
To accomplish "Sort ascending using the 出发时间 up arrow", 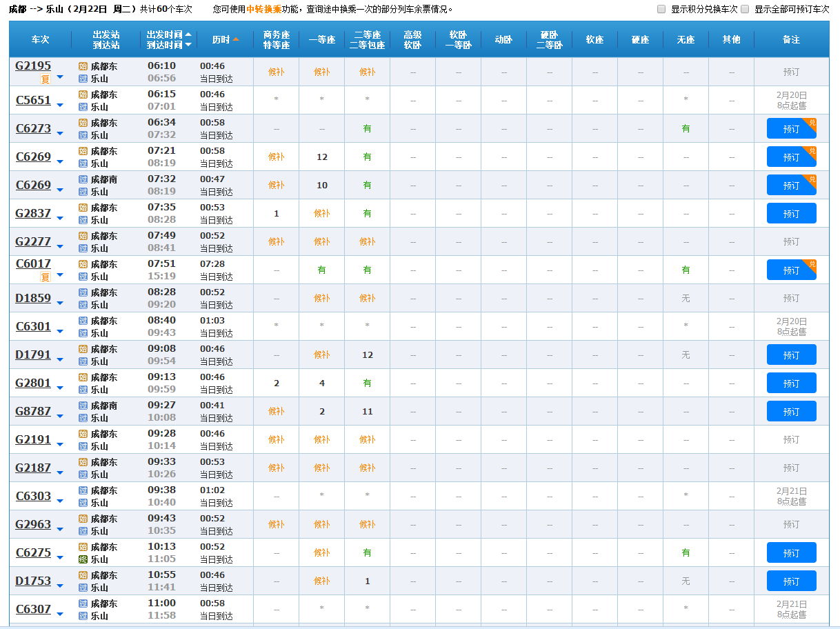I will [x=188, y=34].
